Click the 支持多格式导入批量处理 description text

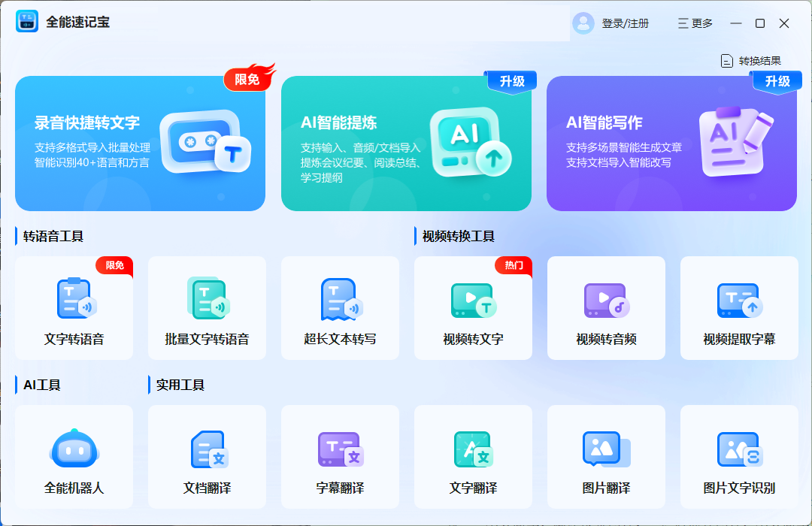pos(92,147)
